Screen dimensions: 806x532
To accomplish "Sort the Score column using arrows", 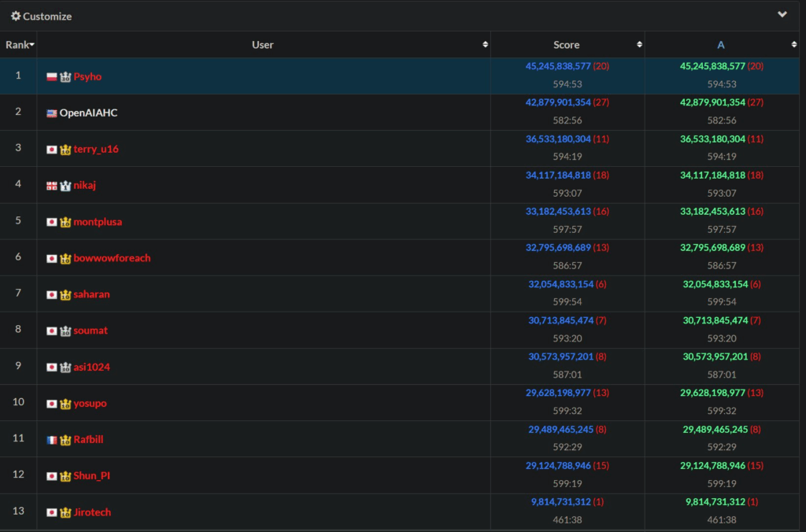I will tap(639, 45).
